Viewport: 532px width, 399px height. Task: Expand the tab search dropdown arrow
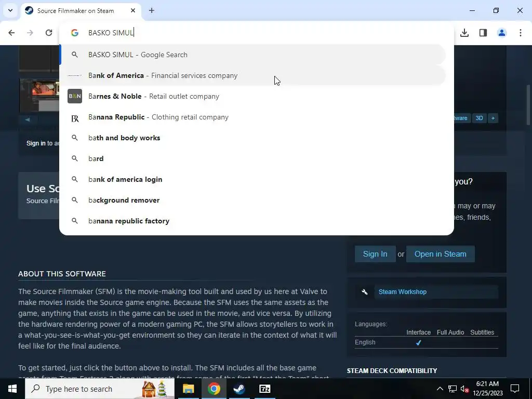coord(10,10)
